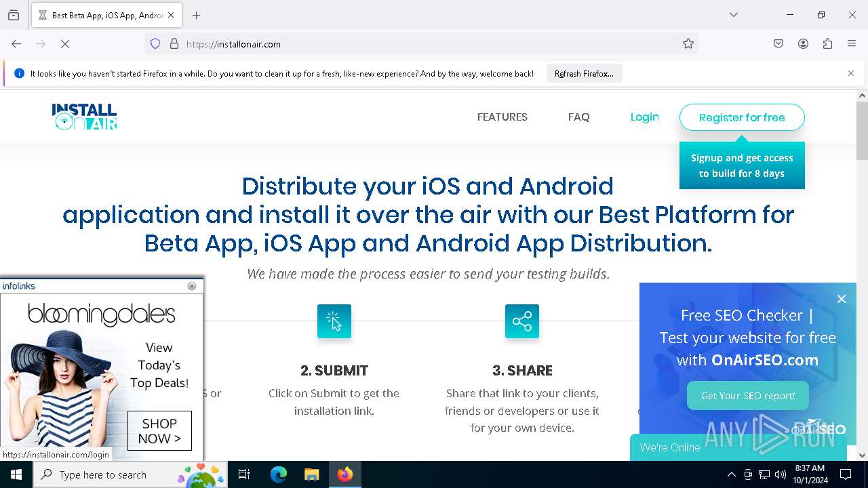
Task: Open the Firefox recent browsing (Firefox View) icon
Action: click(x=14, y=15)
